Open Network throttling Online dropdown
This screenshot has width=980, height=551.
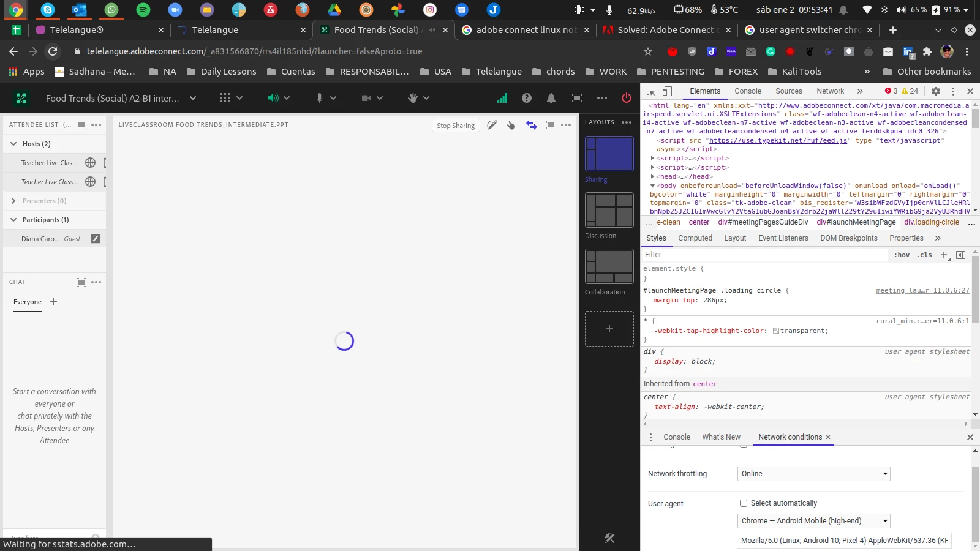(x=813, y=474)
